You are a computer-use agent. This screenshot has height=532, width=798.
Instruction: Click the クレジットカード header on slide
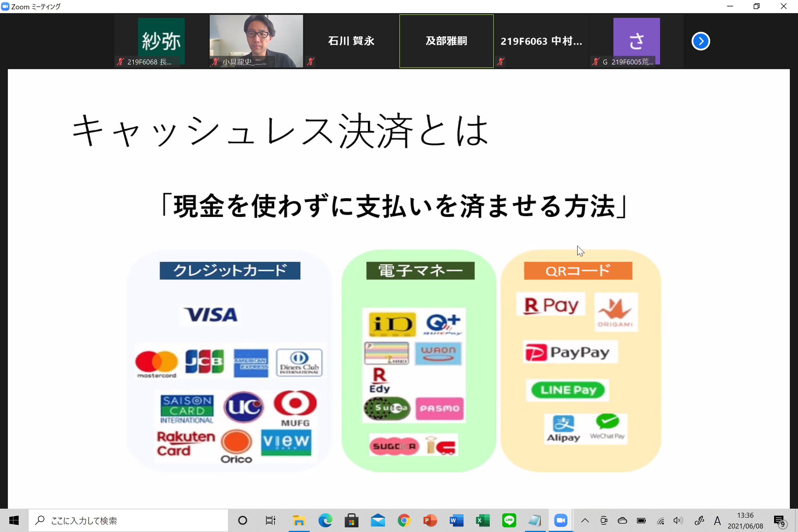[x=230, y=270]
